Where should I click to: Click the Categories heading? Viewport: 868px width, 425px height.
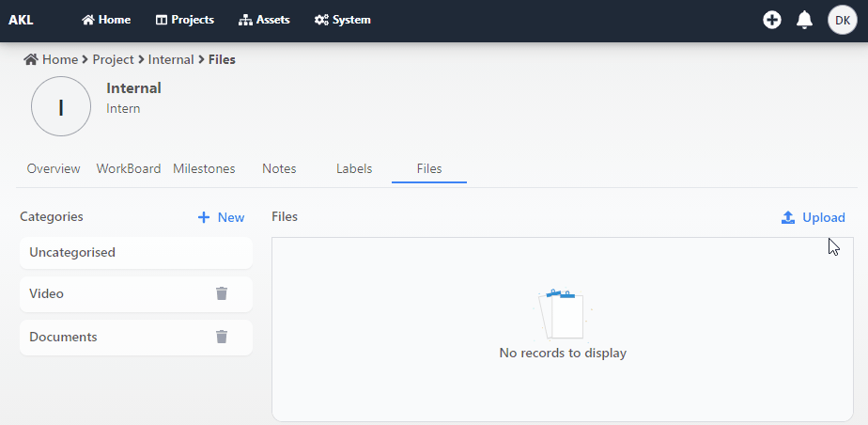click(52, 216)
